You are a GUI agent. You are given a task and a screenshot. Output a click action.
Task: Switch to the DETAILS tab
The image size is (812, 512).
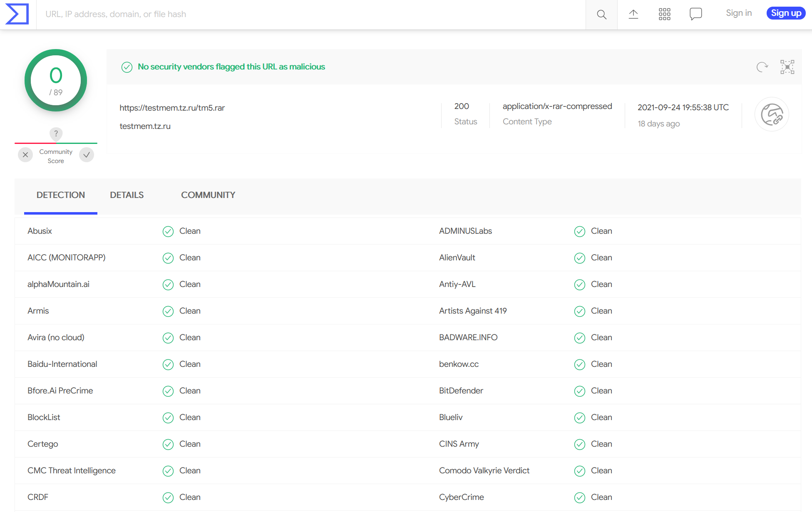click(x=127, y=195)
